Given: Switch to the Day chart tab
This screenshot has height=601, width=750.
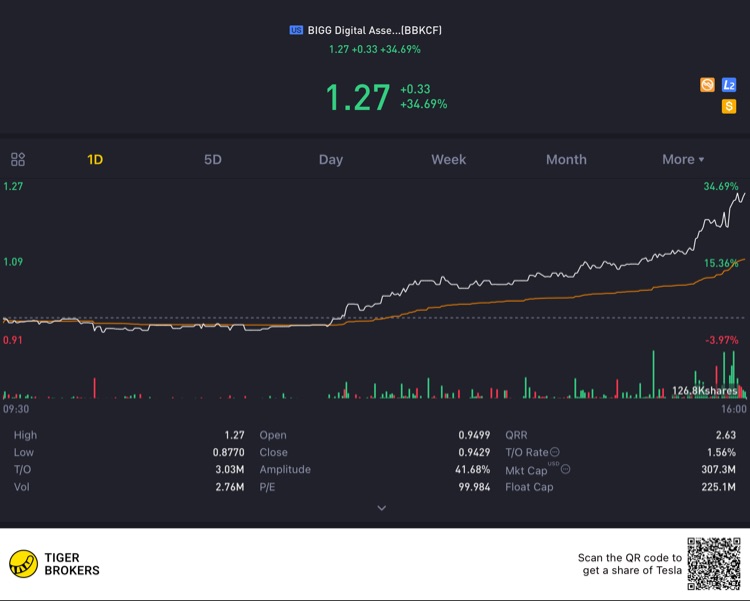Looking at the screenshot, I should click(331, 159).
